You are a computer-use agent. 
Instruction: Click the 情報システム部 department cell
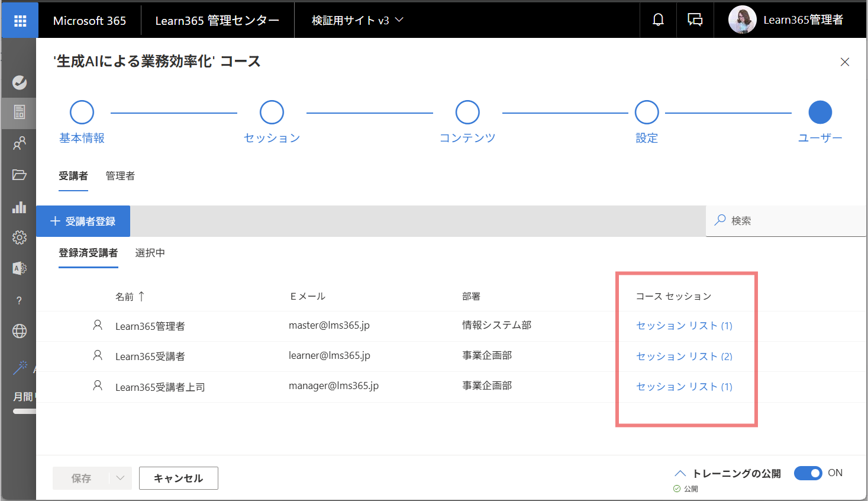(497, 325)
